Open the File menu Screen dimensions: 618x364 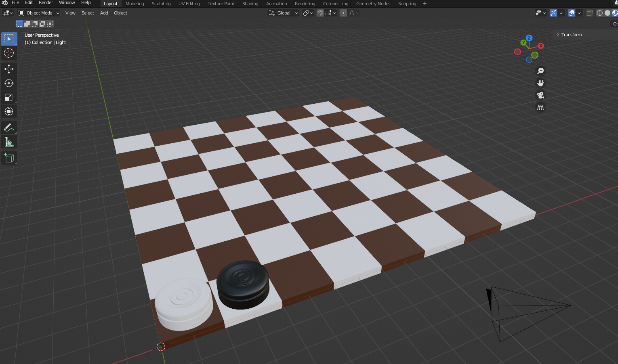[x=15, y=3]
